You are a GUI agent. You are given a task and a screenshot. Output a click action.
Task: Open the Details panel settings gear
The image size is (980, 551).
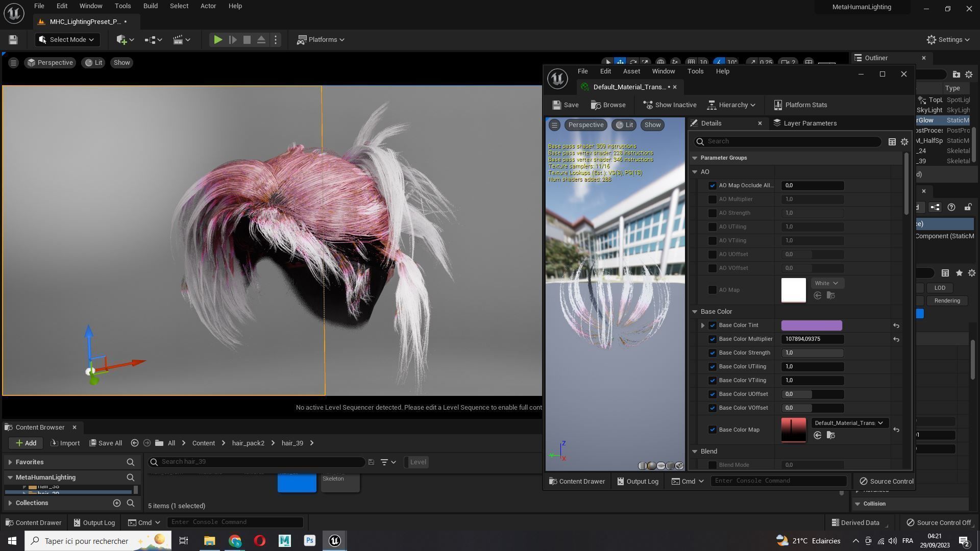pos(904,142)
